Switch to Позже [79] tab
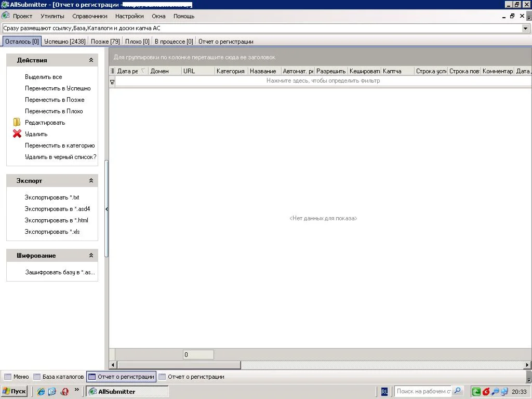This screenshot has width=532, height=399. click(105, 42)
